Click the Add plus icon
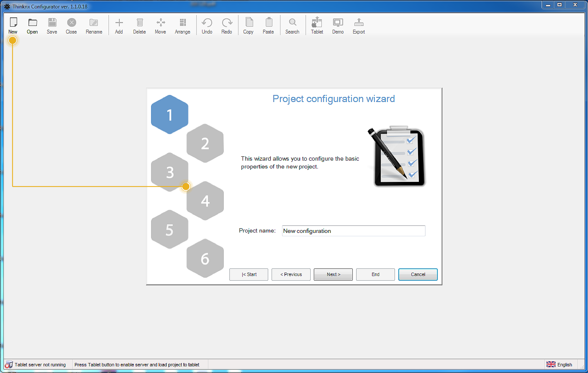The image size is (588, 373). tap(119, 23)
